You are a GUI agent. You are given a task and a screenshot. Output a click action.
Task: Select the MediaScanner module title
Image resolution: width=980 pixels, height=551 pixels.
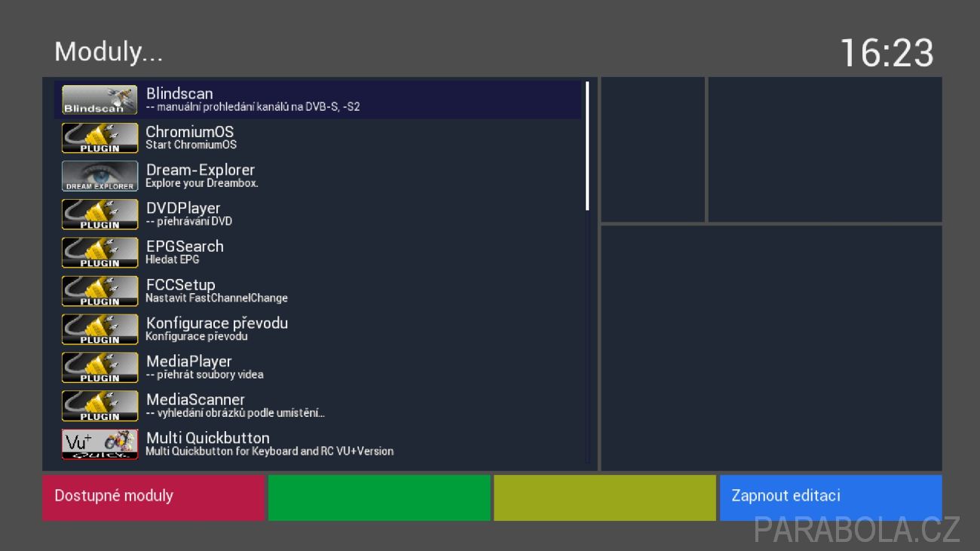coord(195,399)
